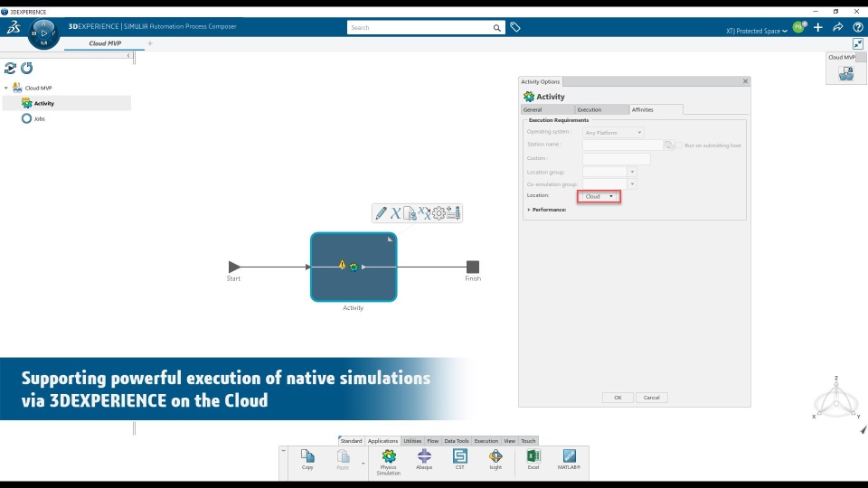Expand the Performance section

529,210
